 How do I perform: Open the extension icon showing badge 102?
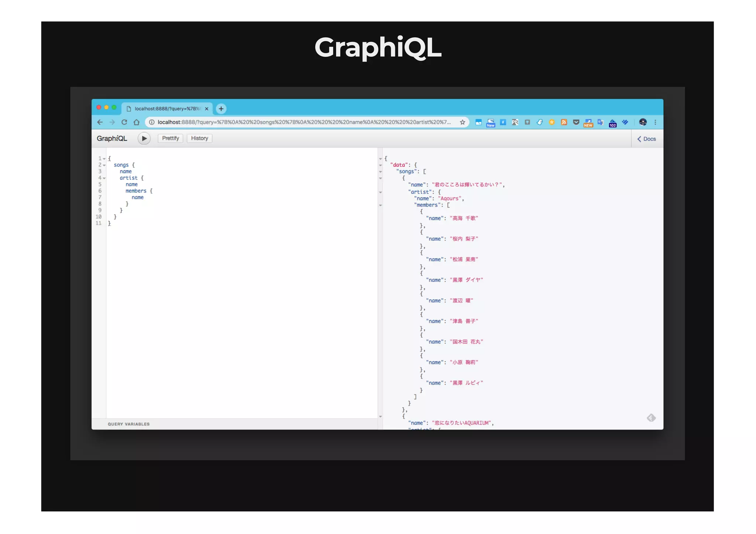[x=613, y=123]
